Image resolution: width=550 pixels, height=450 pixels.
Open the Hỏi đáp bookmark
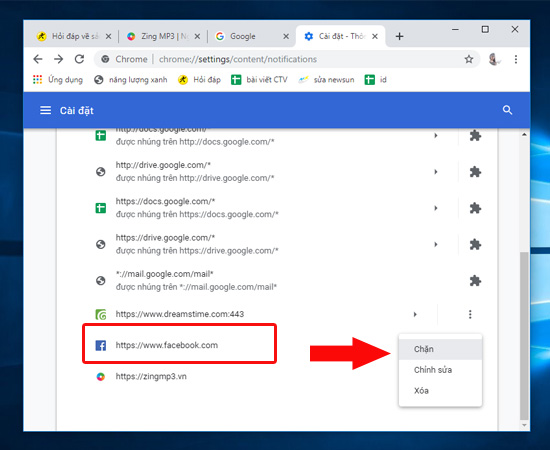pyautogui.click(x=200, y=80)
